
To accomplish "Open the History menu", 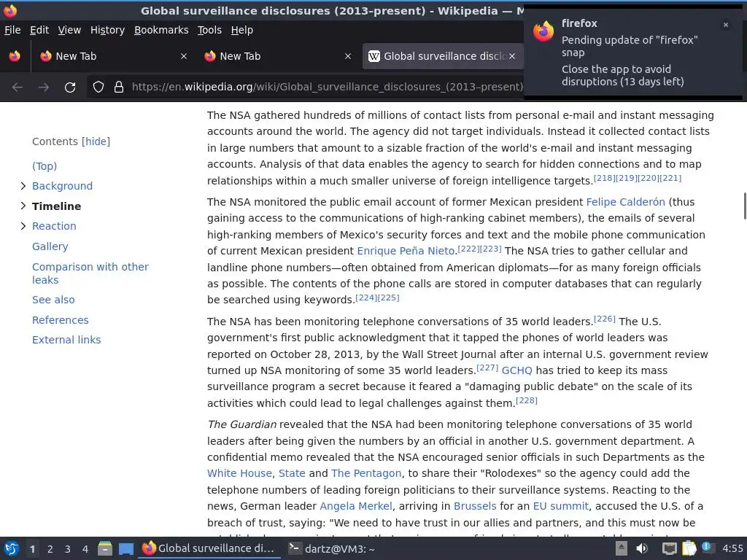I will tap(108, 30).
